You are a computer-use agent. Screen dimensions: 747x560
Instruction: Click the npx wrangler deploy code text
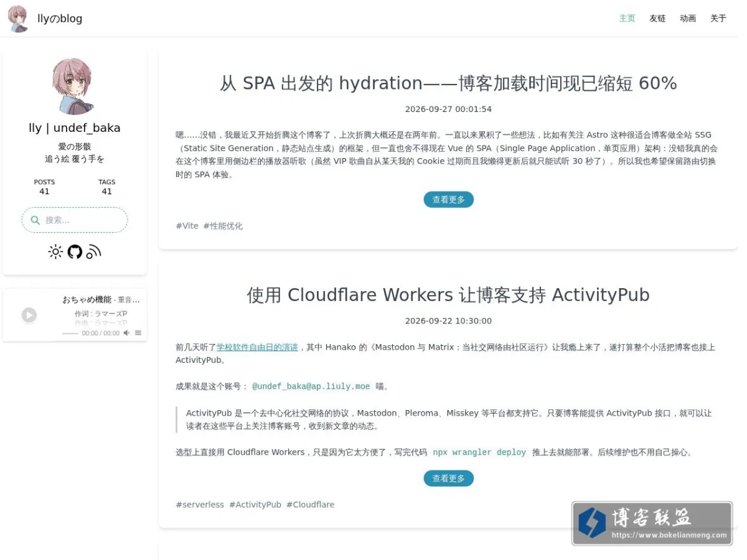pos(479,452)
